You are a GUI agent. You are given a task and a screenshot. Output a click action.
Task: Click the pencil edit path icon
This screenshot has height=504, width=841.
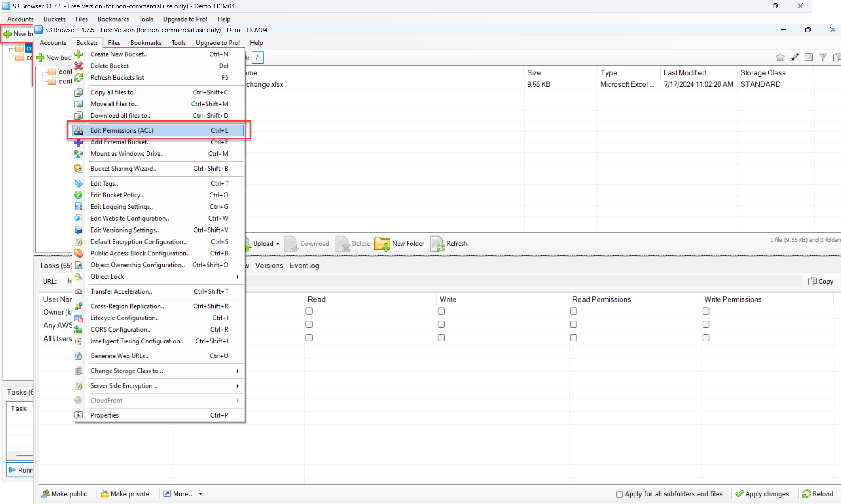[x=794, y=57]
